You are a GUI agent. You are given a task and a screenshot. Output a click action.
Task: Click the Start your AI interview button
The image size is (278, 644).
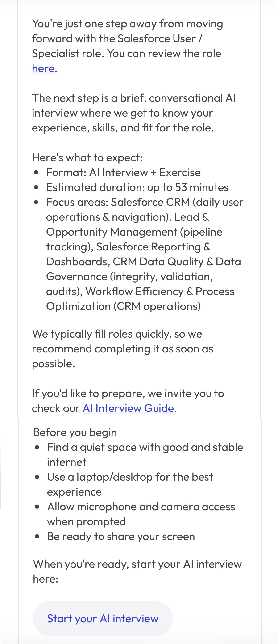[103, 619]
